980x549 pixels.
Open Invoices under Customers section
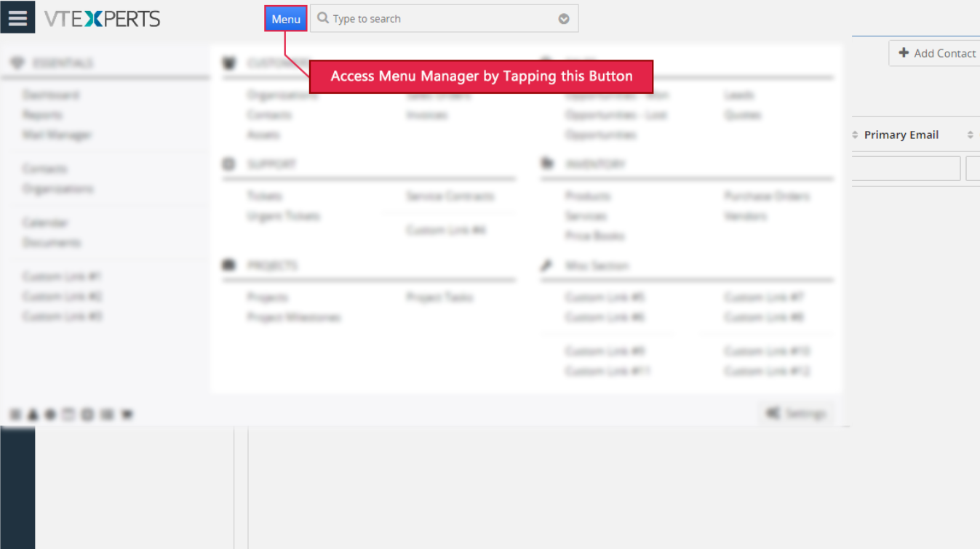[427, 115]
